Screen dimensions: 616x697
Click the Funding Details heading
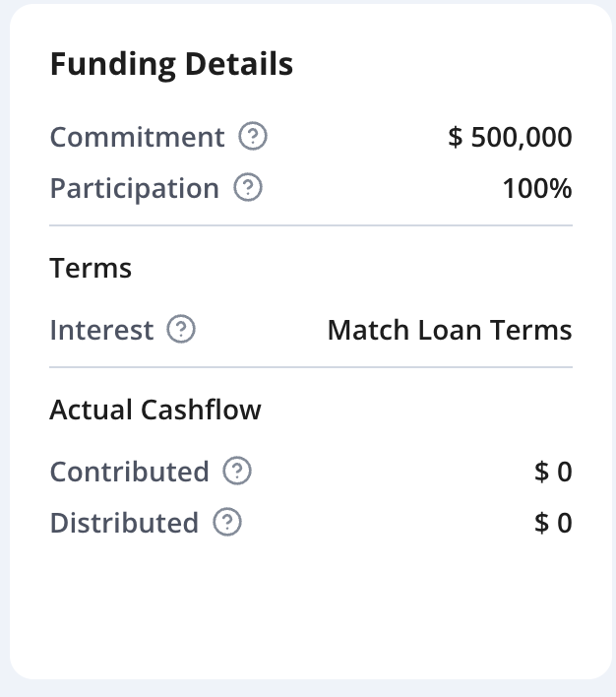(171, 65)
